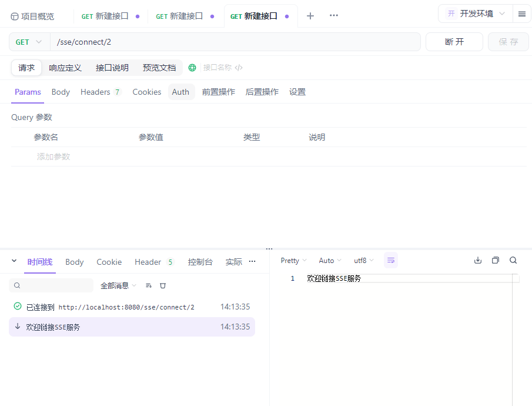This screenshot has height=406, width=532.
Task: Click the 参数名 column header
Action: click(46, 137)
